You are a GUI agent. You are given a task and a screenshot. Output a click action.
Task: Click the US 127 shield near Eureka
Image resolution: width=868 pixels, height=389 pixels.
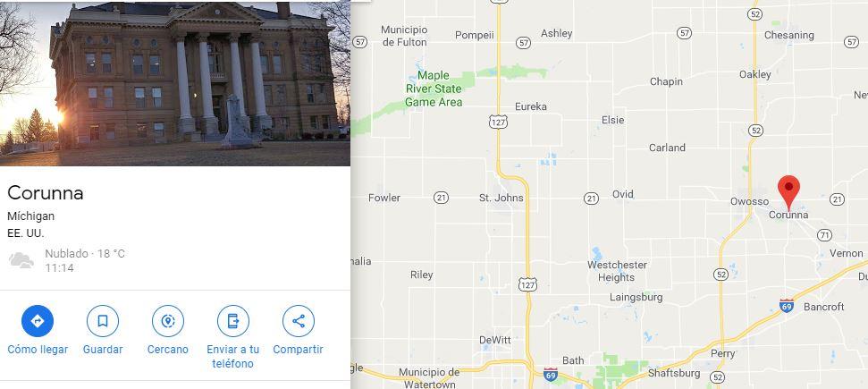[498, 122]
